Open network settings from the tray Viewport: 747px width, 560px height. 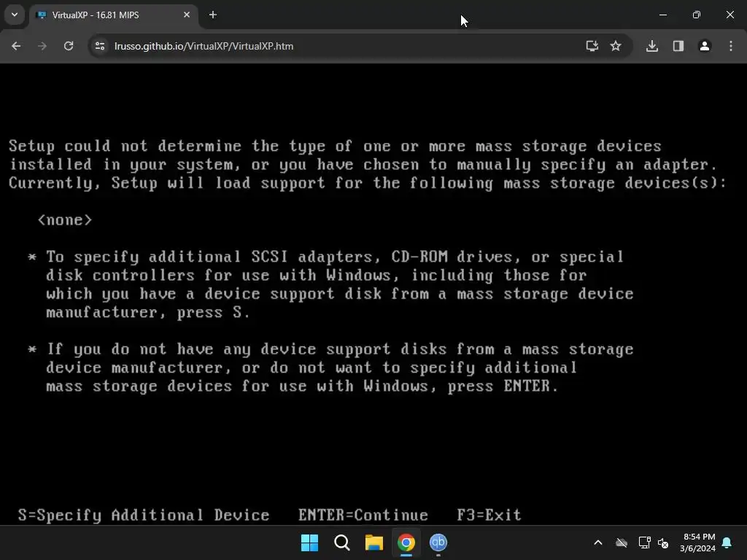645,542
